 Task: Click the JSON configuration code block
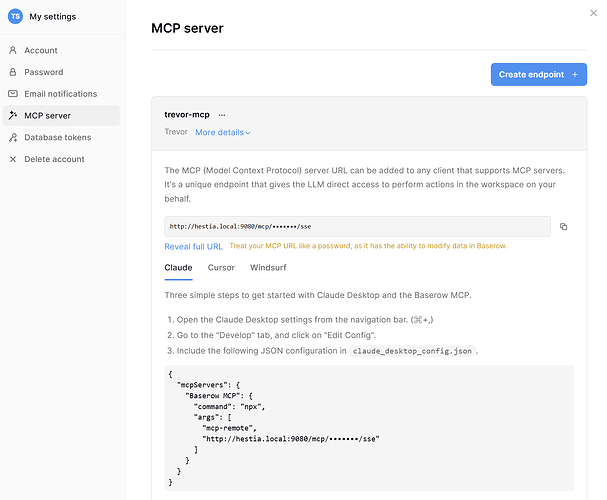click(369, 428)
